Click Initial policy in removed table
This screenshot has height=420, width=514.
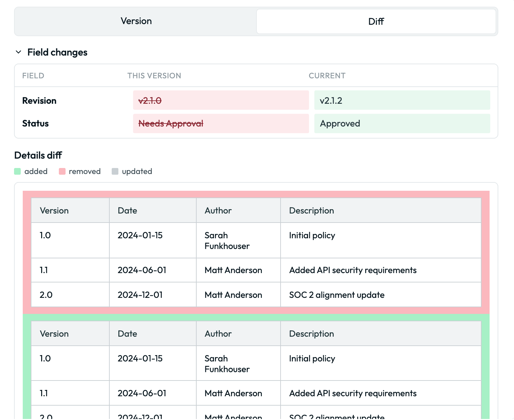tap(312, 235)
